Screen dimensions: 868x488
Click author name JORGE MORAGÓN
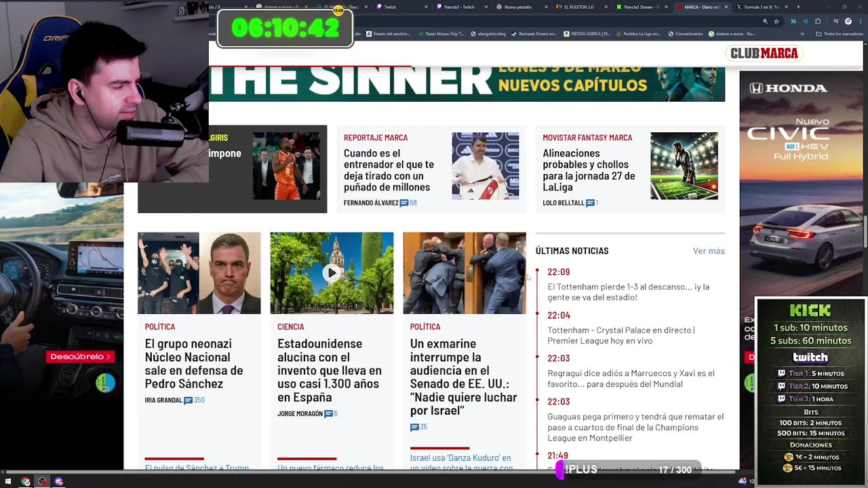coord(300,414)
